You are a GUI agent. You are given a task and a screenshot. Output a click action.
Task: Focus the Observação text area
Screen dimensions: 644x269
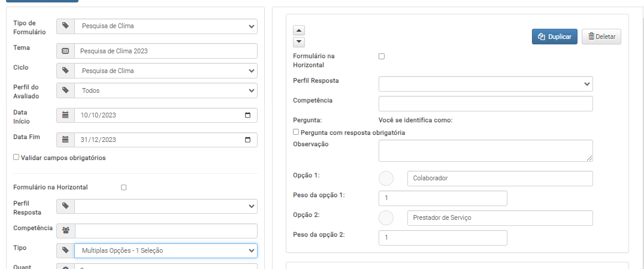coord(486,151)
